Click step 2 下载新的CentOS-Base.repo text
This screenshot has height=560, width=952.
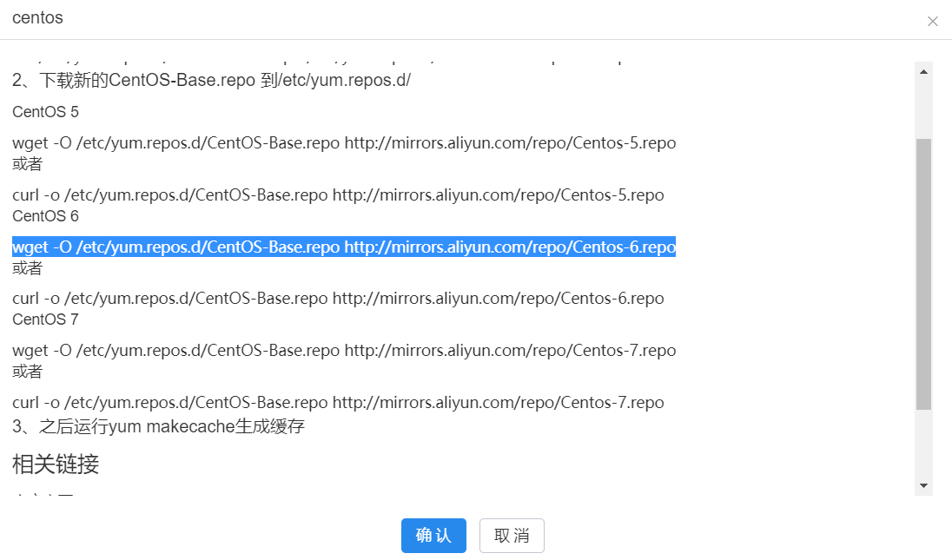[211, 81]
